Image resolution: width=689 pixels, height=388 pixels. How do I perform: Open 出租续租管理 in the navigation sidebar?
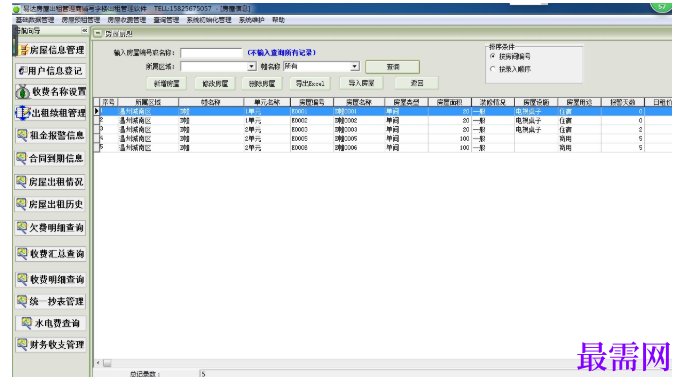[x=51, y=113]
